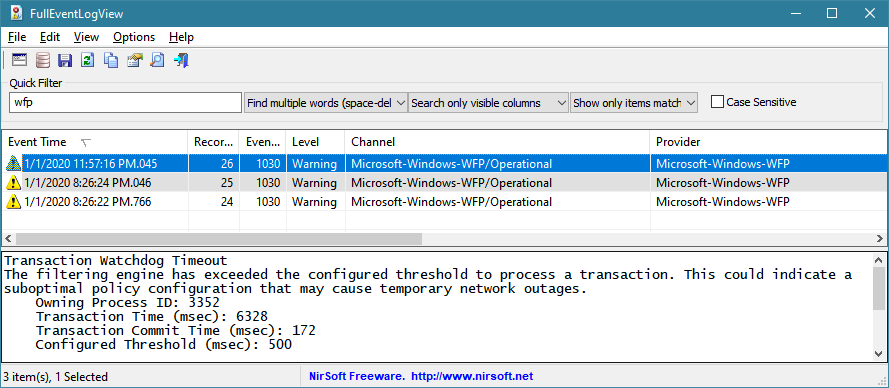Viewport: 889px width, 388px height.
Task: Click the 'Configured Threshold (msec): 500' line
Action: (163, 344)
